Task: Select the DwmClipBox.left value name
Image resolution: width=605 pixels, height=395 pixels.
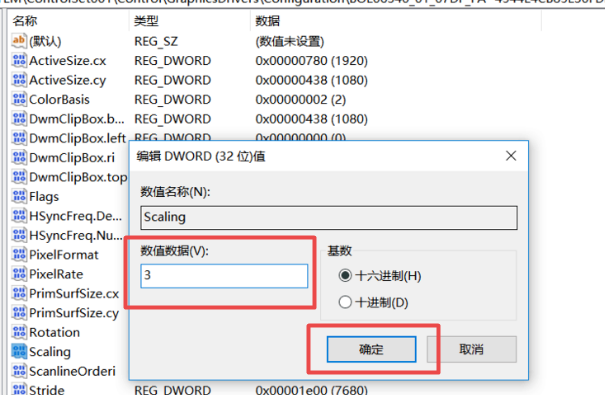Action: (x=78, y=138)
